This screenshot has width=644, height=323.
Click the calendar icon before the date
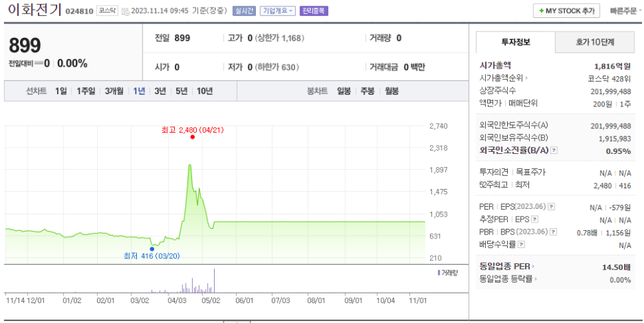click(x=125, y=12)
